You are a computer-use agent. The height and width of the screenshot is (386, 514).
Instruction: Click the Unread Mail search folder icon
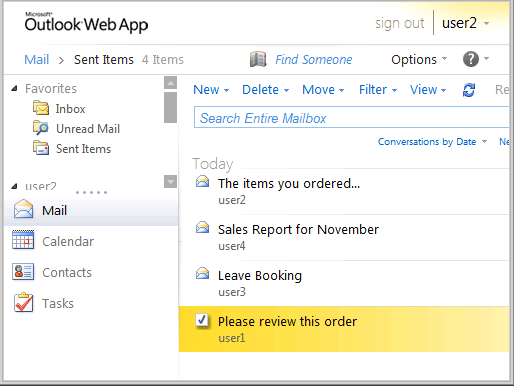tap(41, 128)
